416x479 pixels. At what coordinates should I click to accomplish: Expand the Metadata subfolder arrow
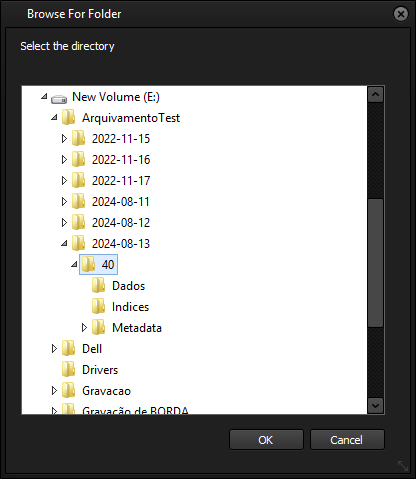coord(84,328)
